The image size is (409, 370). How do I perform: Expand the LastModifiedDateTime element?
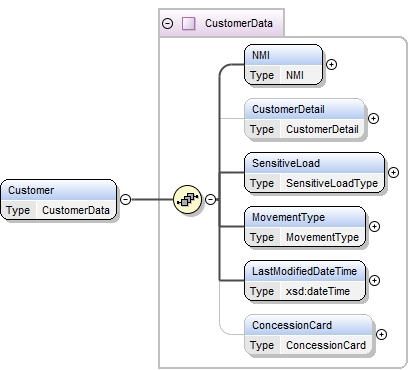click(x=374, y=280)
